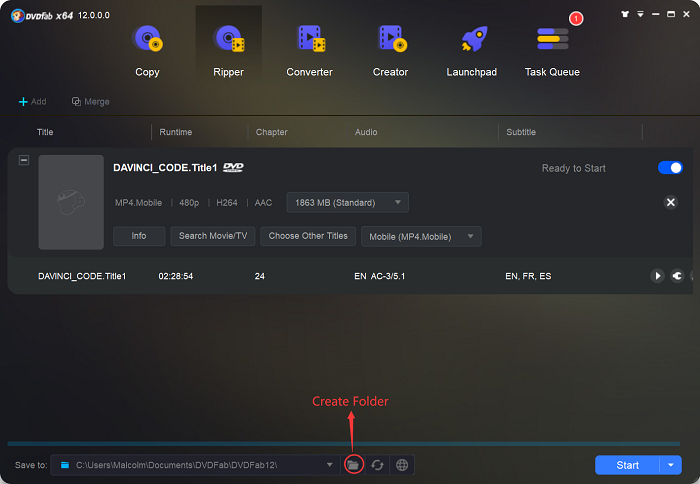This screenshot has height=484, width=700.
Task: Click the Subtitle column header
Action: point(521,132)
